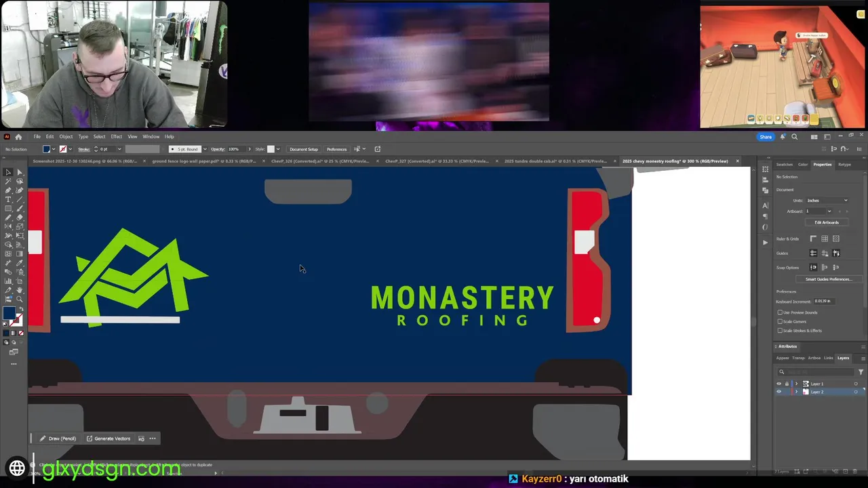Open the Paragraph panel icon
868x488 pixels.
tap(766, 216)
